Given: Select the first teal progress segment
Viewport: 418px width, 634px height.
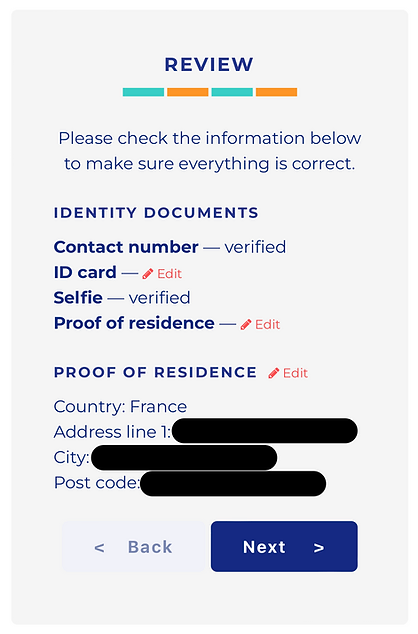Looking at the screenshot, I should point(144,92).
